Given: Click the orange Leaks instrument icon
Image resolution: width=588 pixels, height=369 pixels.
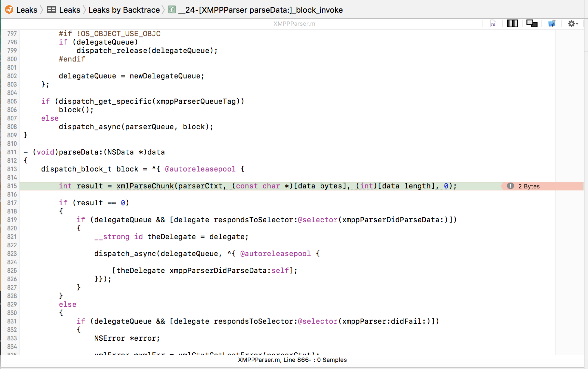Looking at the screenshot, I should 9,10.
